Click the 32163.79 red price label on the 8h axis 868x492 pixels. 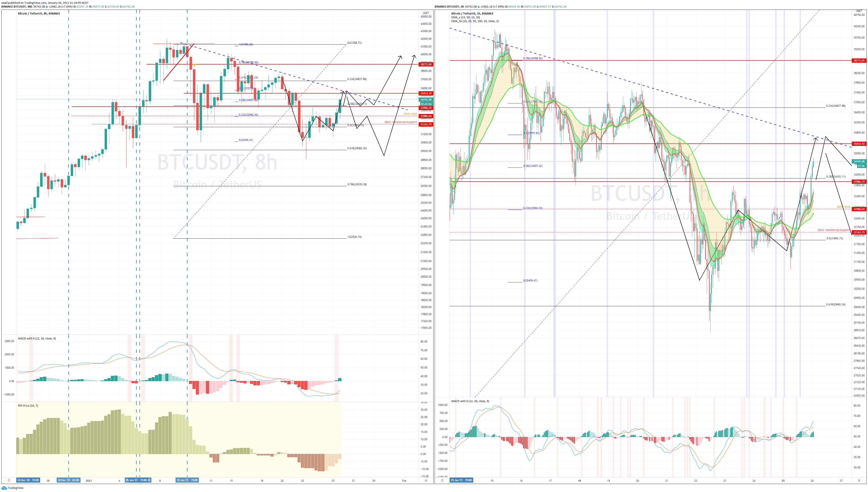coord(426,124)
